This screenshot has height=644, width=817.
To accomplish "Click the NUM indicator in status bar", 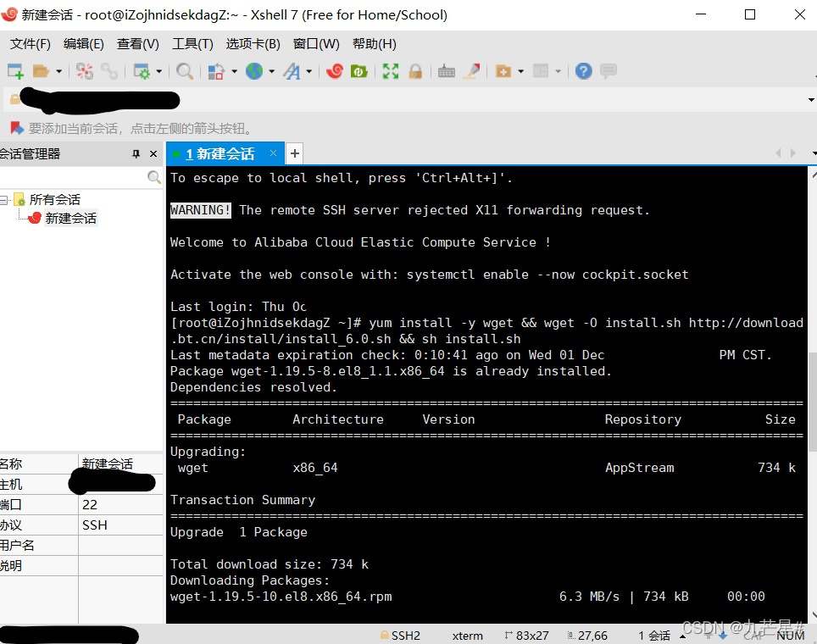I will click(791, 636).
